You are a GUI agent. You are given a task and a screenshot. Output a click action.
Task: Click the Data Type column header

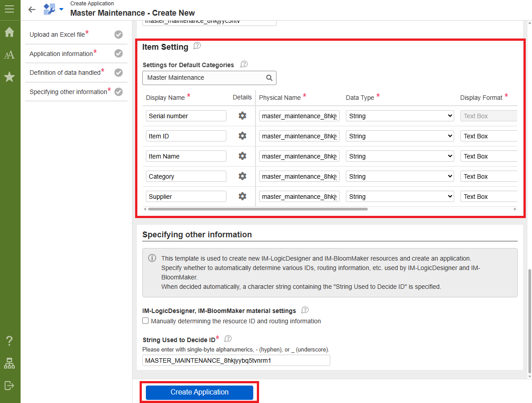tap(360, 98)
